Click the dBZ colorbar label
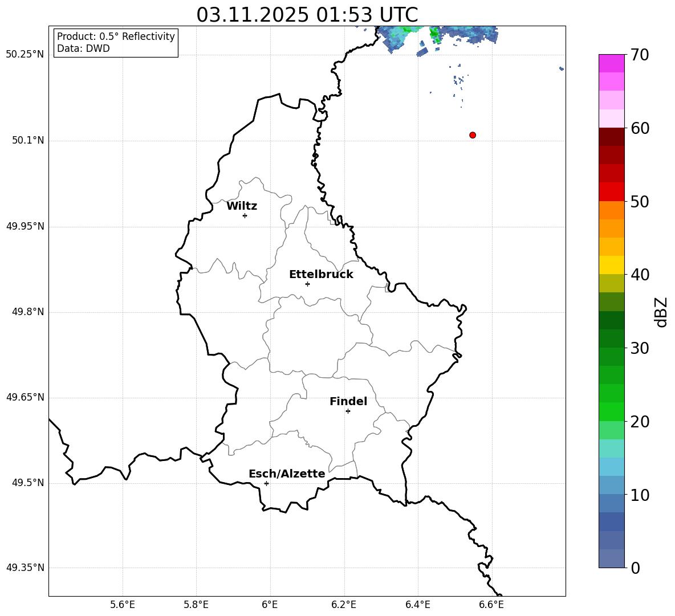The height and width of the screenshot is (616, 675). 661,312
